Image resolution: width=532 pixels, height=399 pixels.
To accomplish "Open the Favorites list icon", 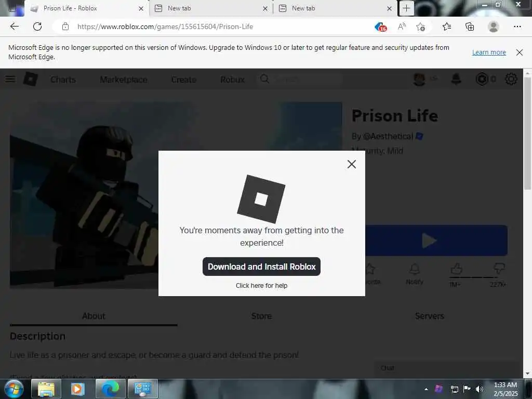I will pyautogui.click(x=447, y=26).
